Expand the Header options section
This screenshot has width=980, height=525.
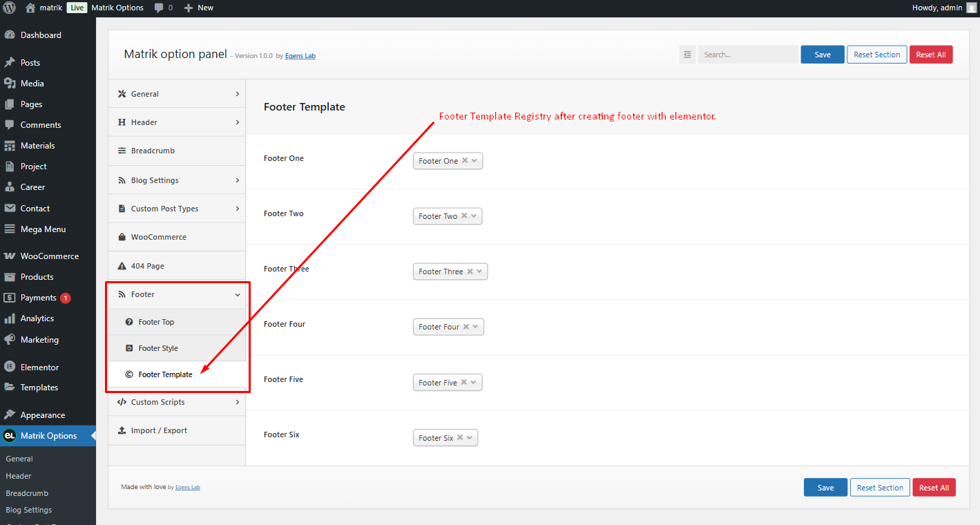(177, 122)
